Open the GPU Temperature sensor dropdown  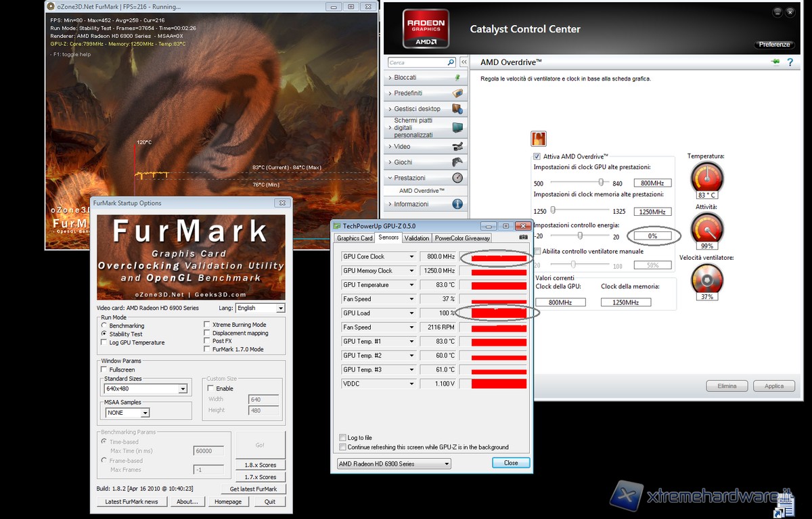pyautogui.click(x=411, y=285)
